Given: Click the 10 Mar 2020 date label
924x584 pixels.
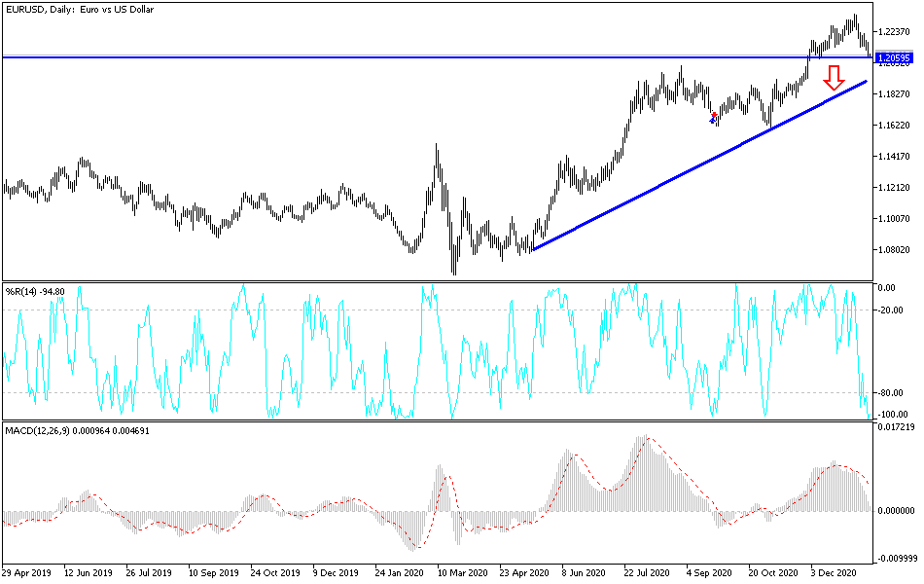Looking at the screenshot, I should pyautogui.click(x=463, y=572).
